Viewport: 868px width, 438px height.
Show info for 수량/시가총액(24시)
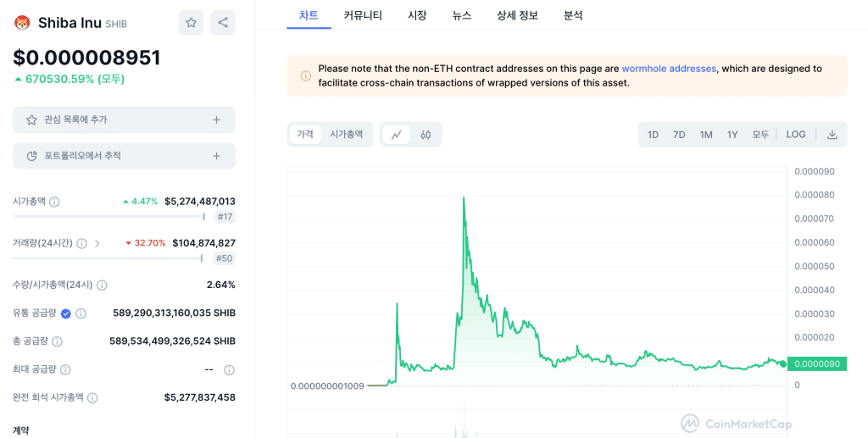click(102, 286)
